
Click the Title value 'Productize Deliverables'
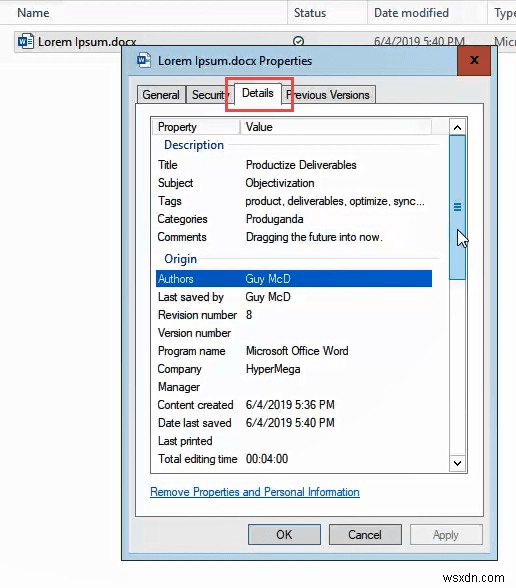[301, 165]
